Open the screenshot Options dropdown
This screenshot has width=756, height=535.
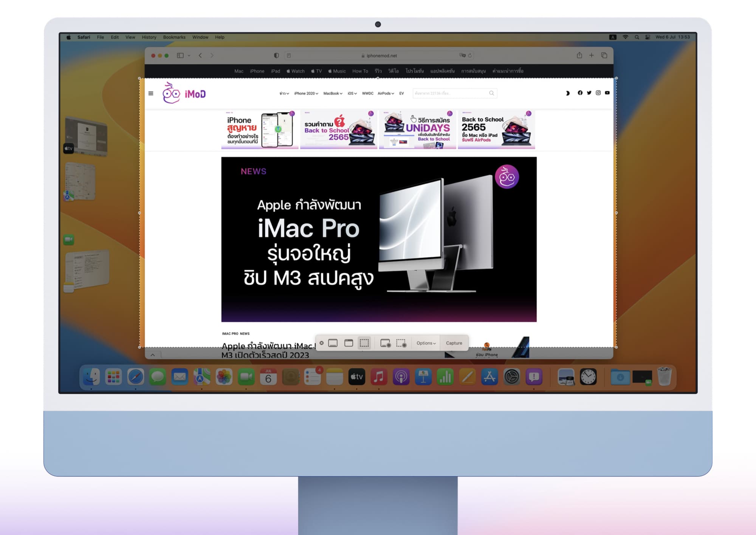(426, 343)
